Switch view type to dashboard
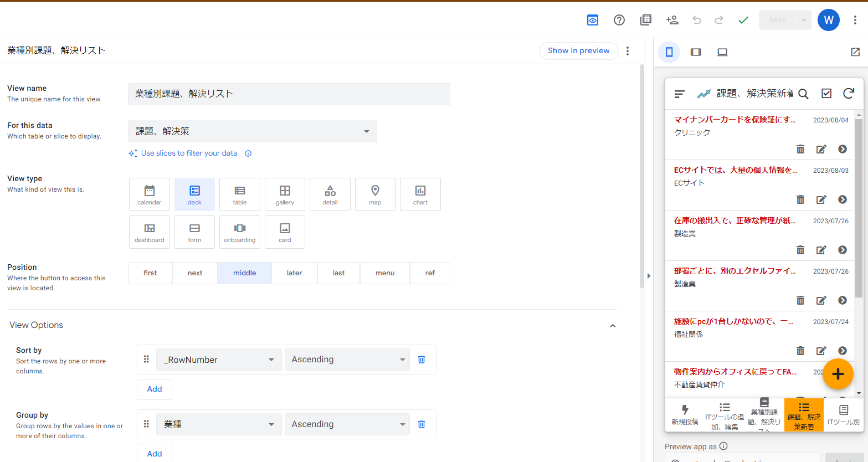Screen dimensions: 868x462 coord(149,232)
